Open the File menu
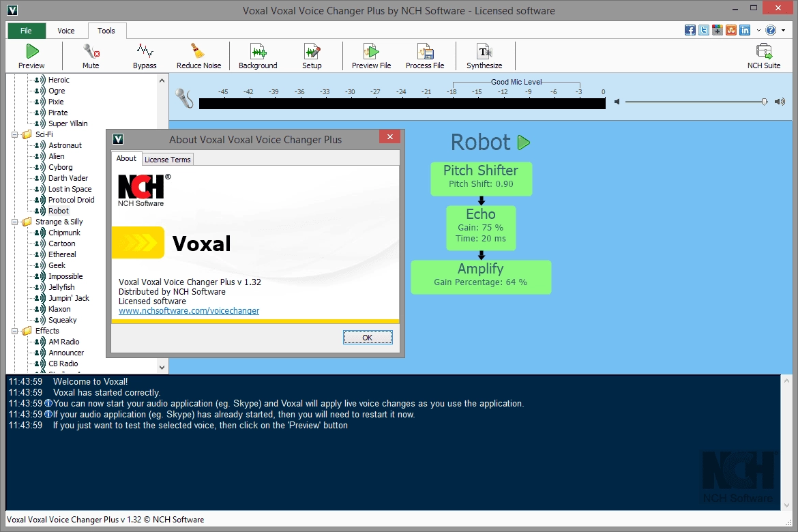The width and height of the screenshot is (798, 532). [26, 31]
